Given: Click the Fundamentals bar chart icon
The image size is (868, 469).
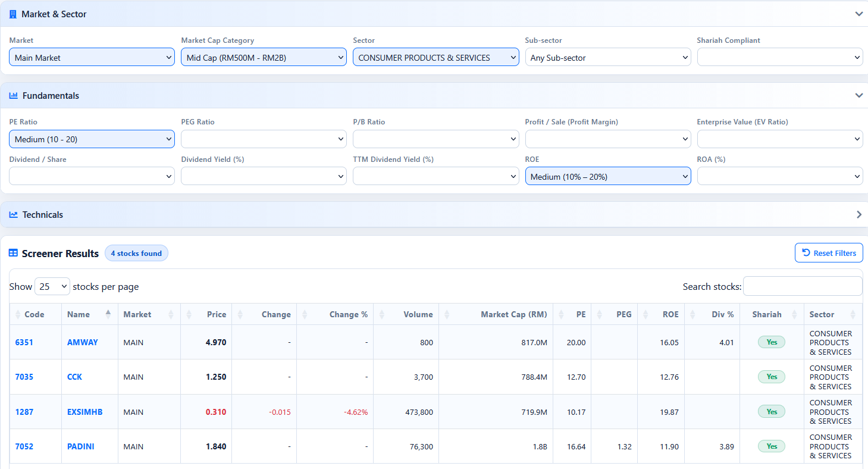Looking at the screenshot, I should 12,95.
